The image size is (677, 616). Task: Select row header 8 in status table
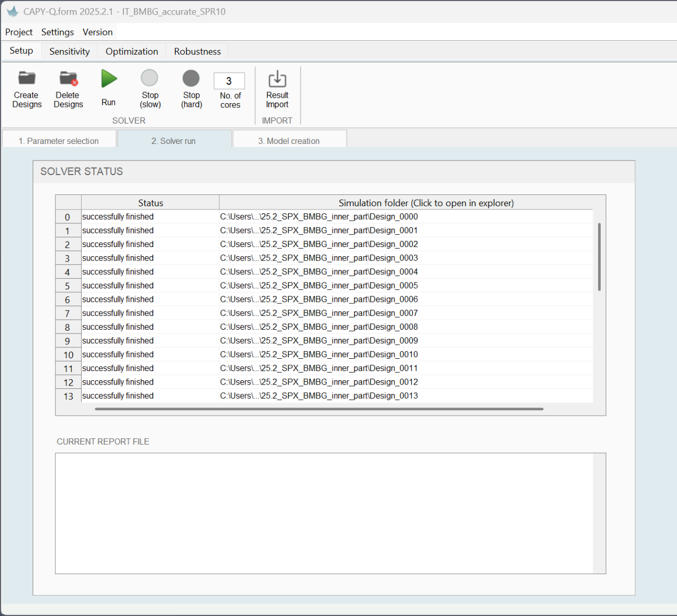tap(68, 327)
